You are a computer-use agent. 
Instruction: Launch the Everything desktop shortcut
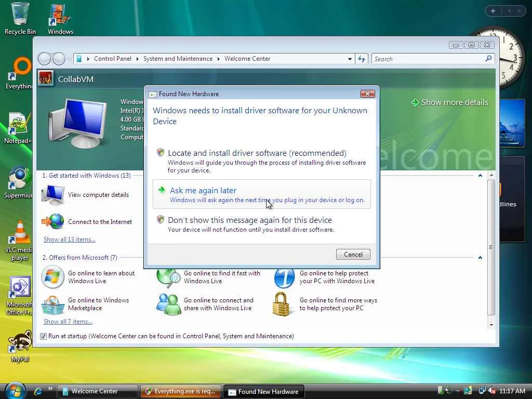click(x=19, y=73)
